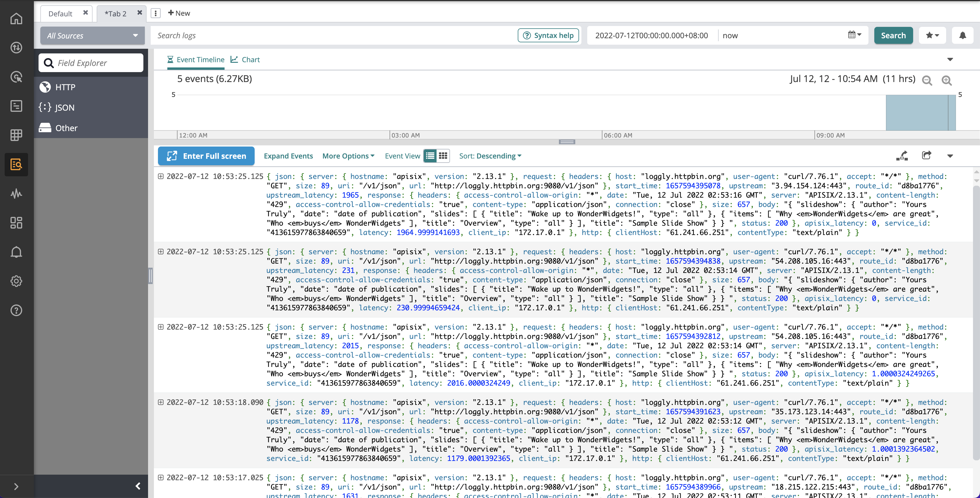The width and height of the screenshot is (980, 498).
Task: Open the dashboards sidebar icon
Action: pyautogui.click(x=16, y=223)
